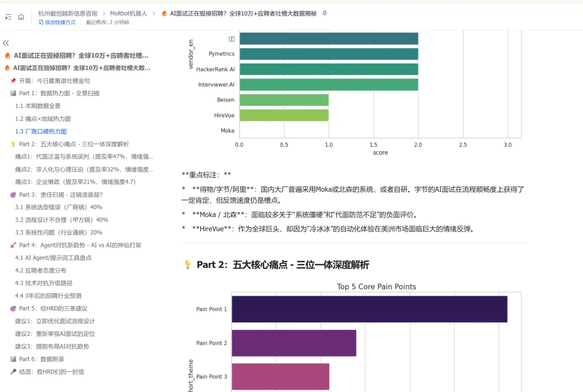Select 3.3 系统性问题（行业通病）20%
Screen dimensions: 583x392
coord(58,233)
